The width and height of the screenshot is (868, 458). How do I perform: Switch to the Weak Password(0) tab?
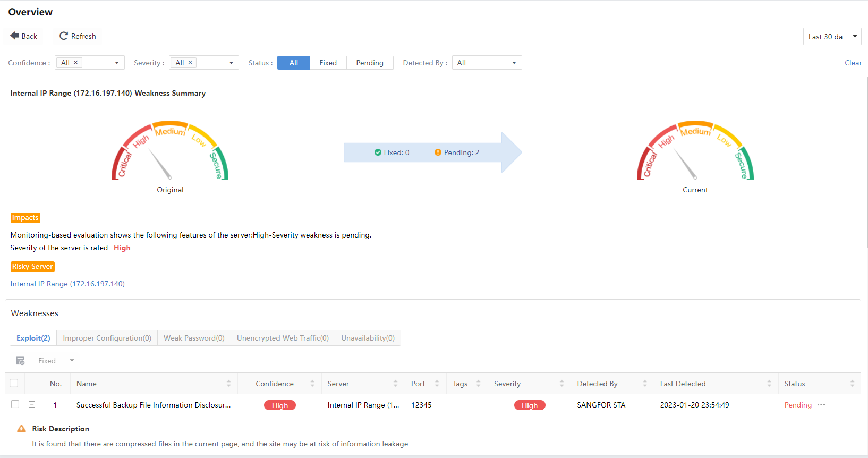pyautogui.click(x=194, y=338)
